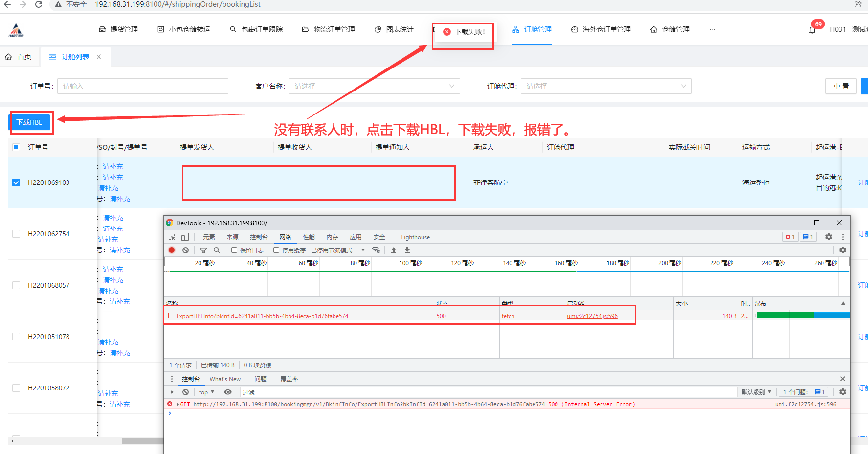Click the inspect element picker icon

(172, 237)
